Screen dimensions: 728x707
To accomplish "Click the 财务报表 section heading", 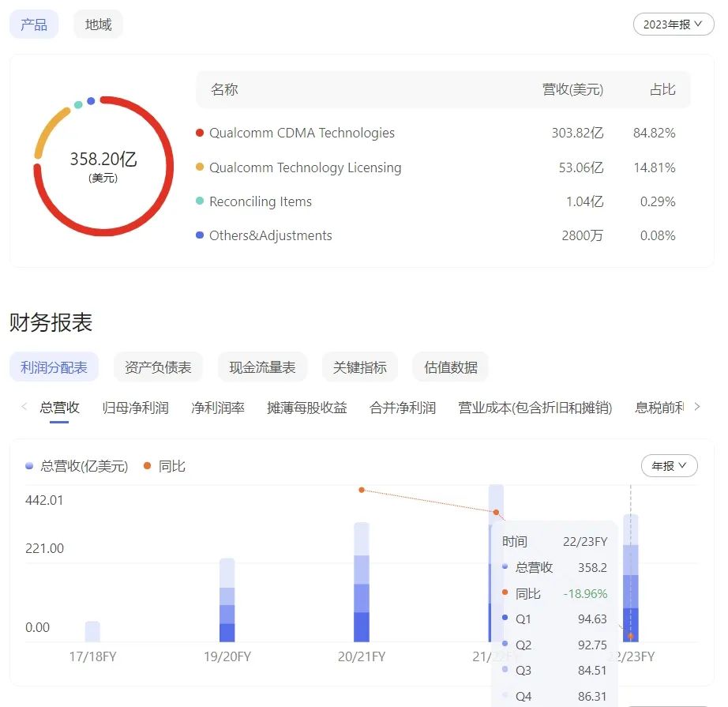I will point(51,322).
